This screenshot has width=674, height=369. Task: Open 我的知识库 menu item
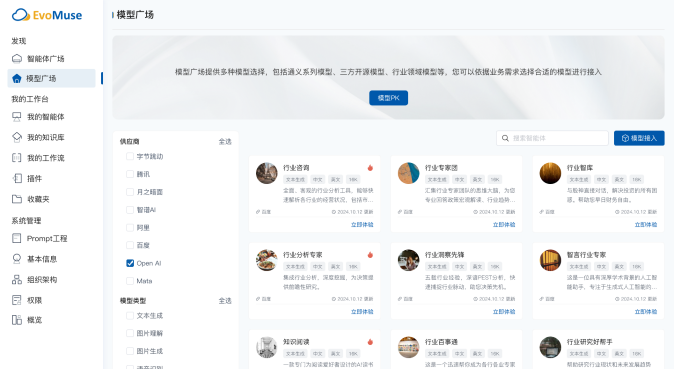click(x=52, y=137)
